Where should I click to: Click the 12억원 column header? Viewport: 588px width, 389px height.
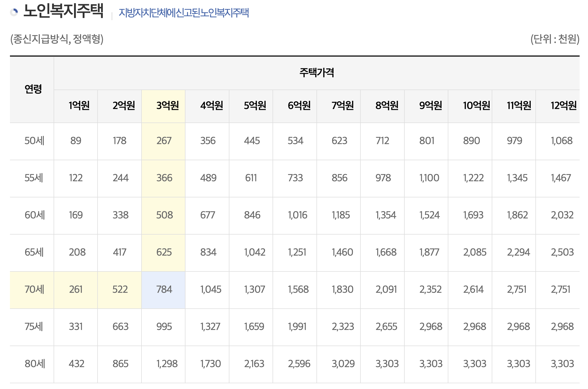(563, 105)
